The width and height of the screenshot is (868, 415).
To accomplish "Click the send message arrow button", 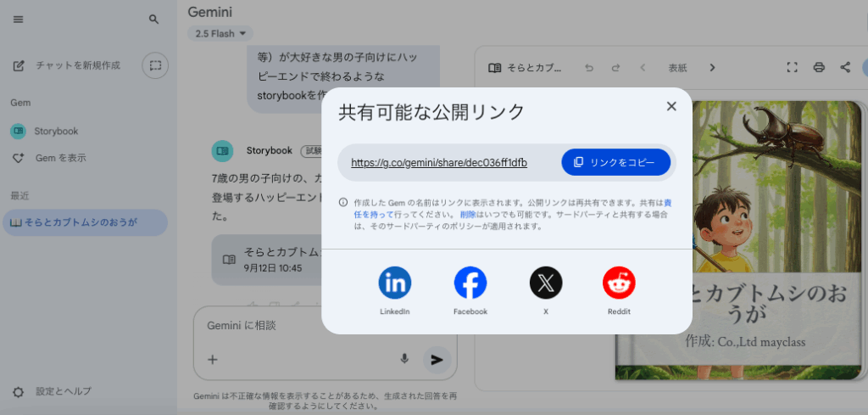I will point(437,360).
